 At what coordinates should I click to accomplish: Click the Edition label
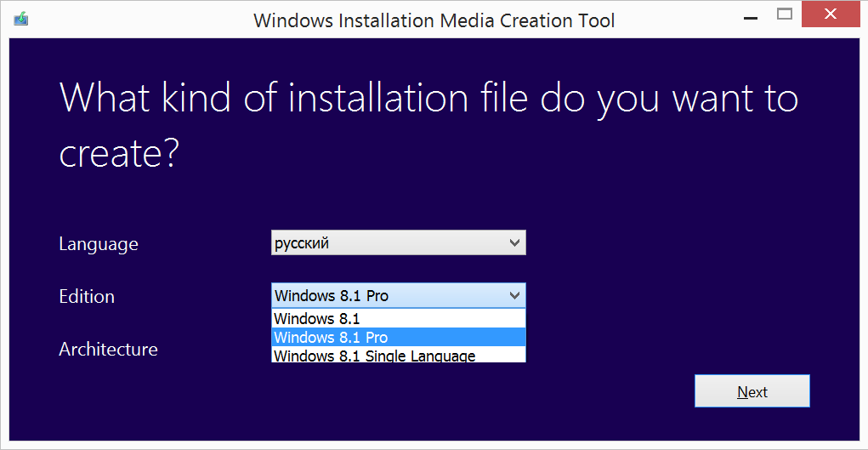(x=87, y=297)
